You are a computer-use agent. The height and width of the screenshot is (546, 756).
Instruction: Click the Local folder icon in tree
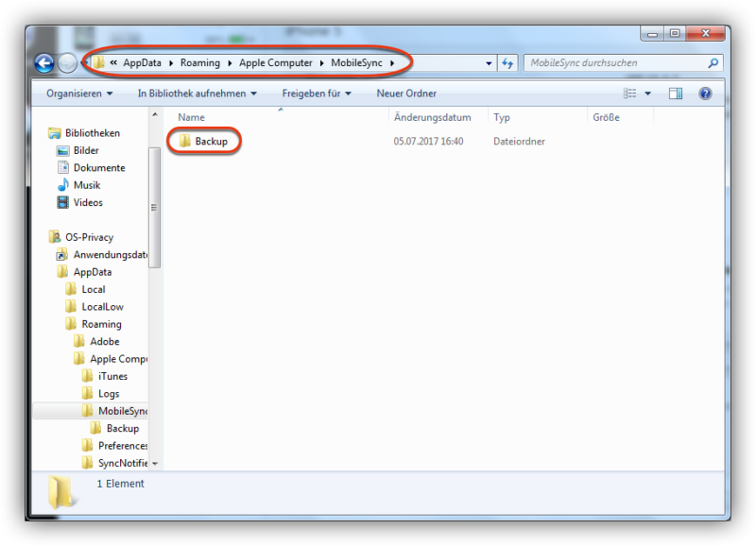(71, 289)
